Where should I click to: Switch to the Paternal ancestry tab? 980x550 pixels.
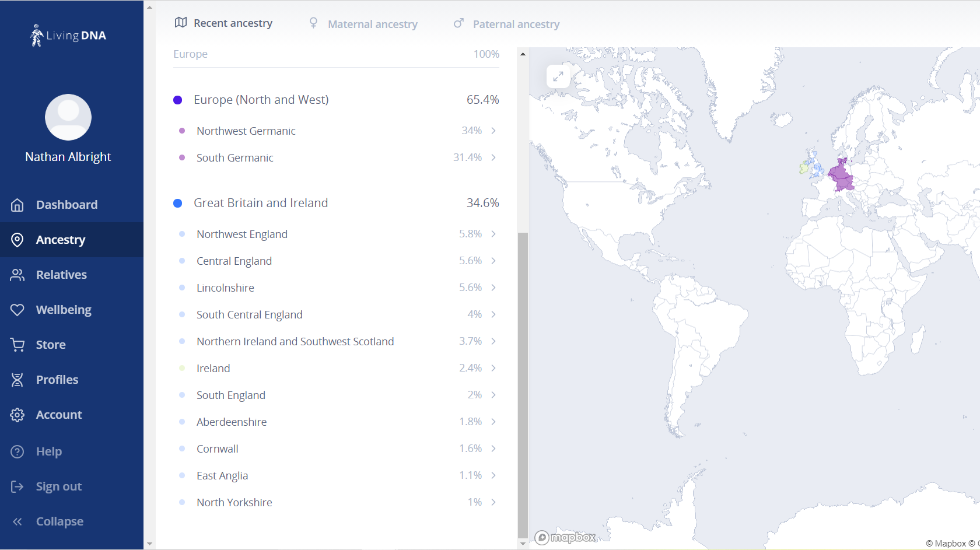point(506,24)
